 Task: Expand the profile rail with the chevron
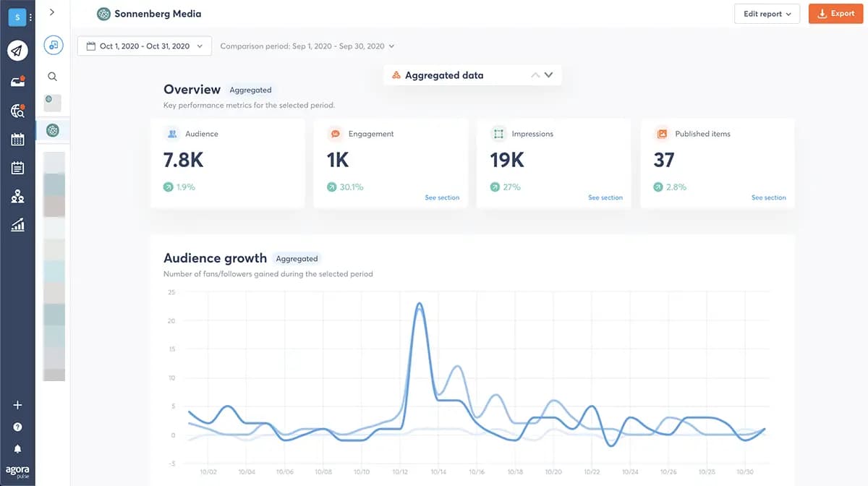point(52,12)
